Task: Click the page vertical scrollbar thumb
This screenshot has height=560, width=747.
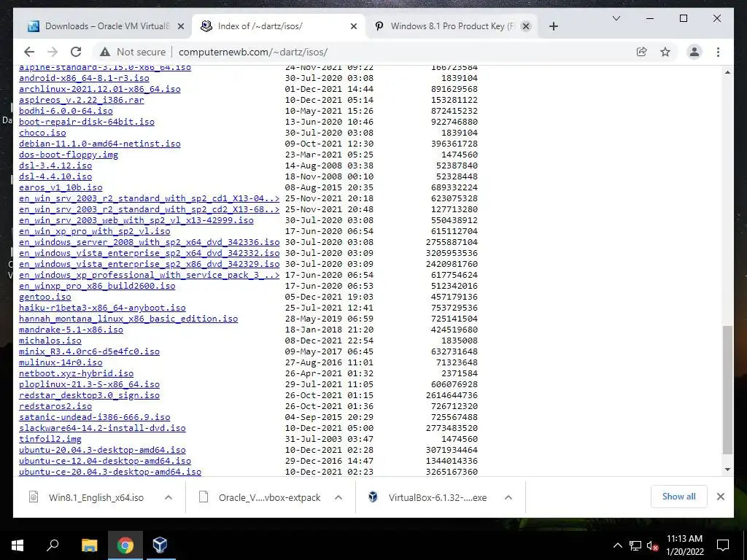Action: point(727,390)
